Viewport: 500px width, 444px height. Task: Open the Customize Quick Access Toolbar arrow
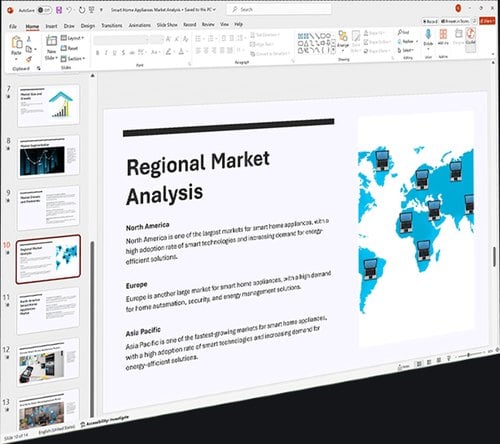tap(101, 10)
